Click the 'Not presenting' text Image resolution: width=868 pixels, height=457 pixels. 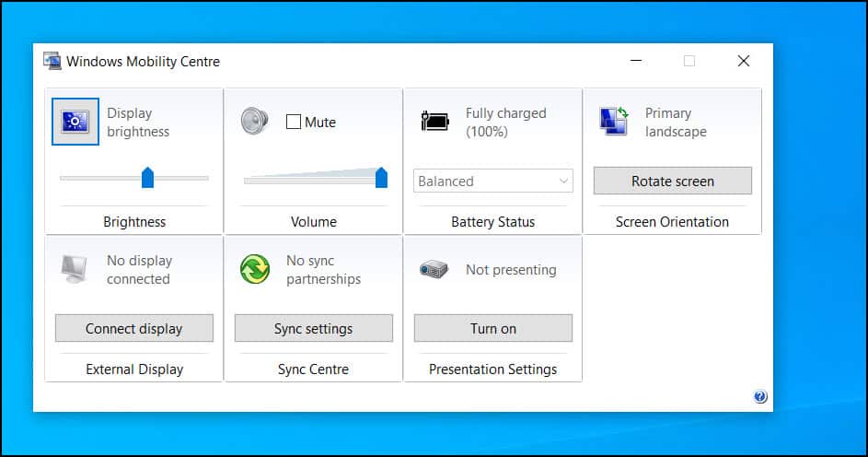click(511, 270)
